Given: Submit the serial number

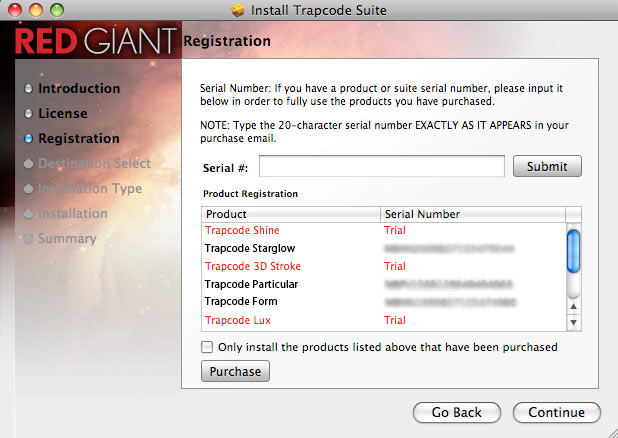Looking at the screenshot, I should (547, 166).
